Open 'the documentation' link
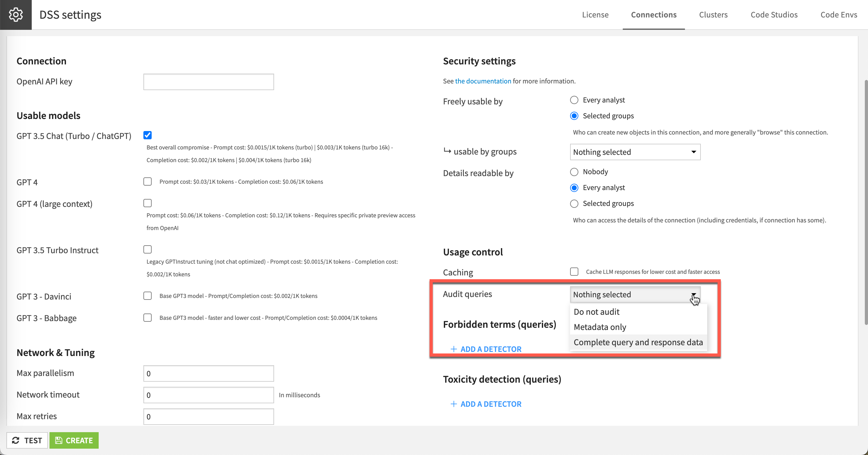Screen dimensions: 868x455 coord(483,81)
